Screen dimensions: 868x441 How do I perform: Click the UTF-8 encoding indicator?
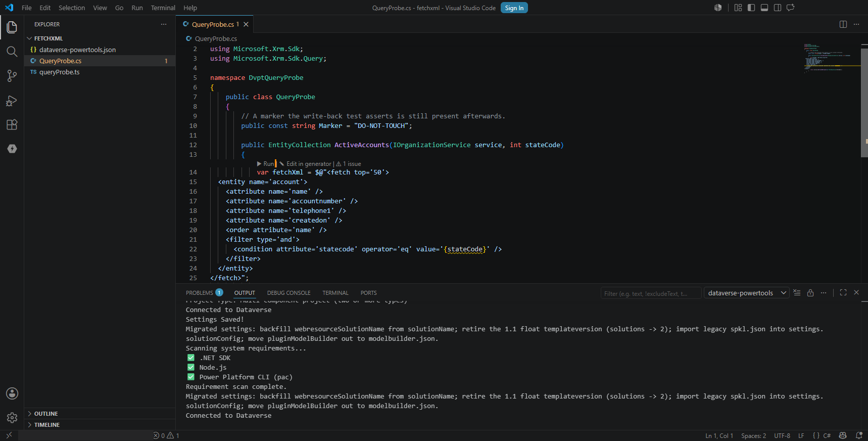[782, 435]
